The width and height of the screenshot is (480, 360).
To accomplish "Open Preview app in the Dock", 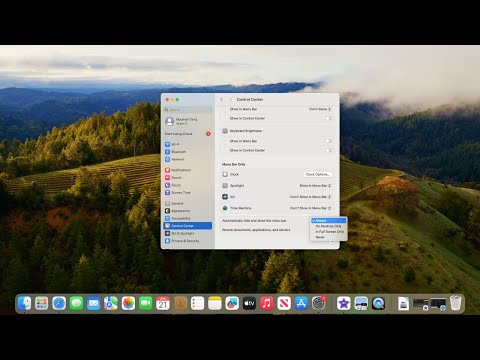I will pos(361,303).
